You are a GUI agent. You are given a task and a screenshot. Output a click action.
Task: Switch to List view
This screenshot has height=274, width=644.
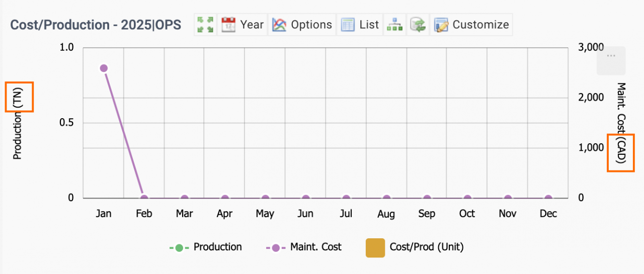pos(360,25)
